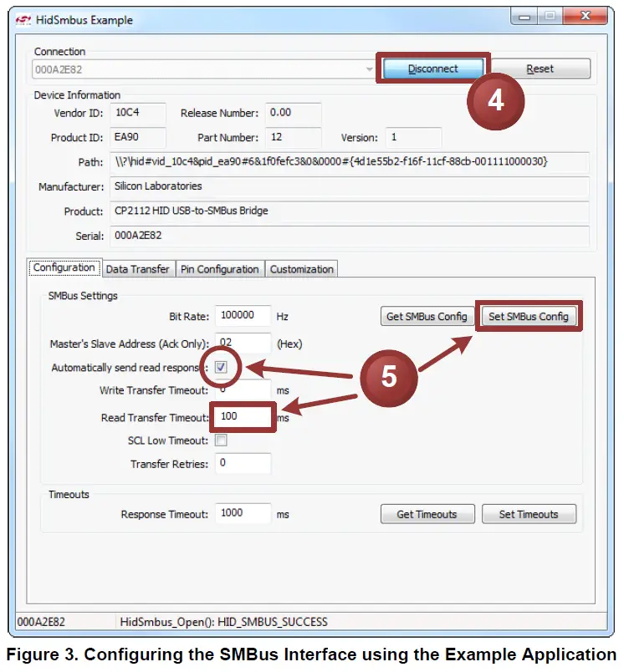Click the Transfer Retries field
Viewport: 624px width, 672px height.
click(243, 463)
